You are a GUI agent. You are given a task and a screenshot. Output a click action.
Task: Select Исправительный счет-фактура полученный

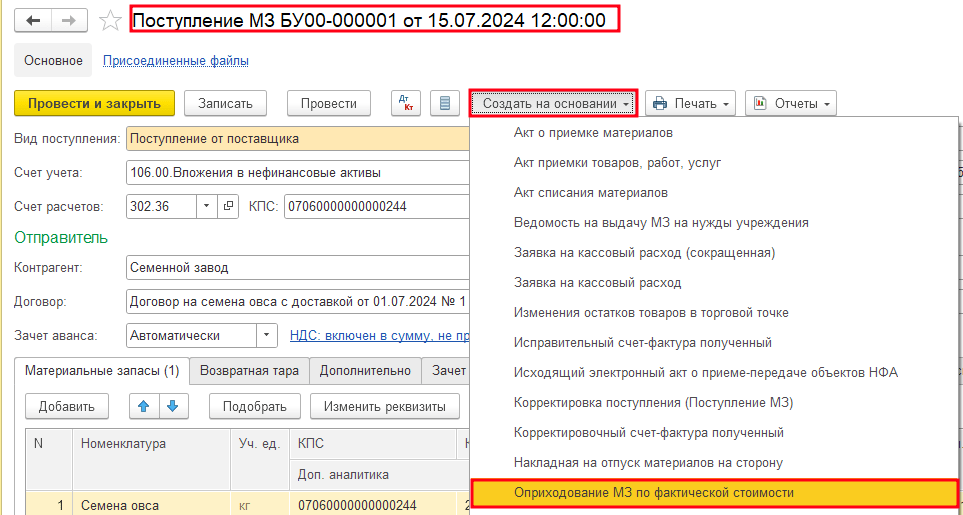713,343
